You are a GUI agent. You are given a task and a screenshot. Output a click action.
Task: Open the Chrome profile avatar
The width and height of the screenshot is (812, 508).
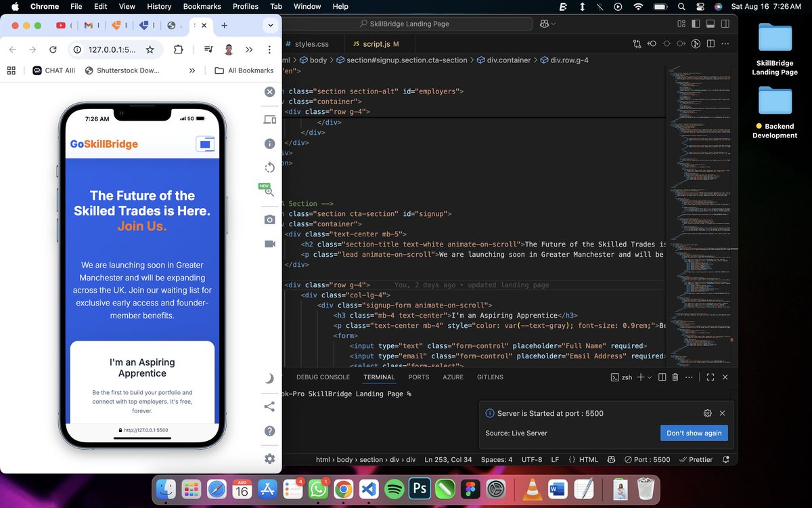point(229,49)
